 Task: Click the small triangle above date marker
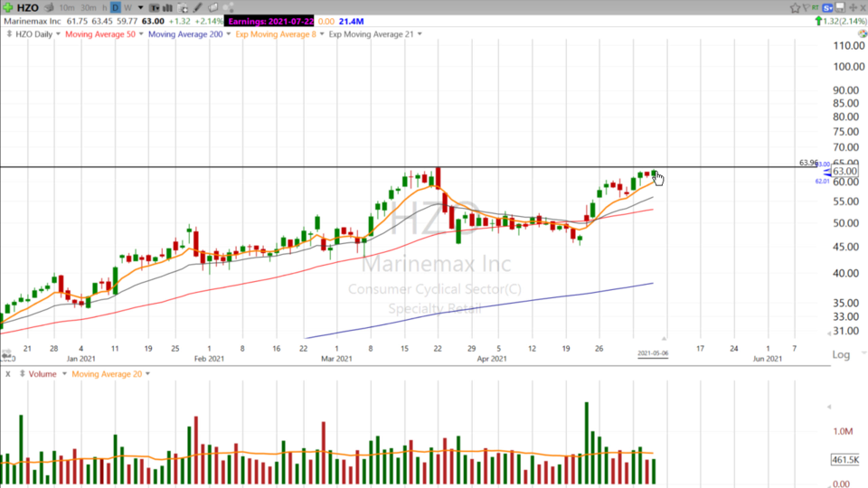664,338
